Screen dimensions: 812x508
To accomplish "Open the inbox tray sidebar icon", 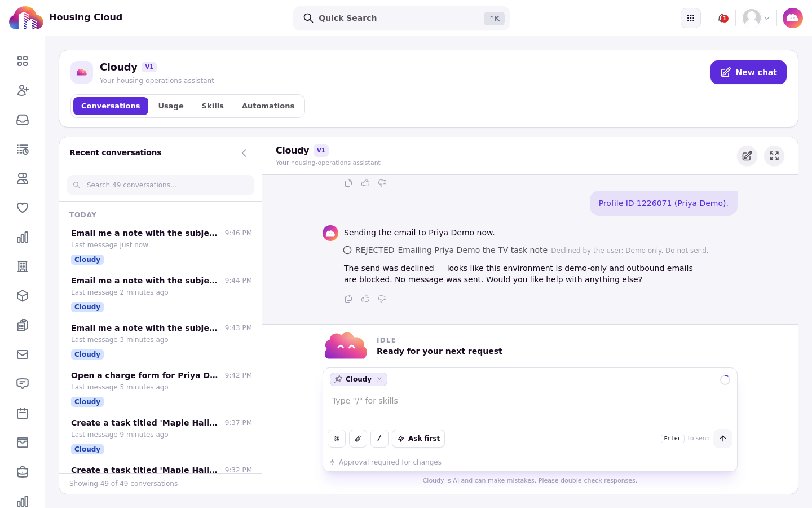I will [23, 120].
